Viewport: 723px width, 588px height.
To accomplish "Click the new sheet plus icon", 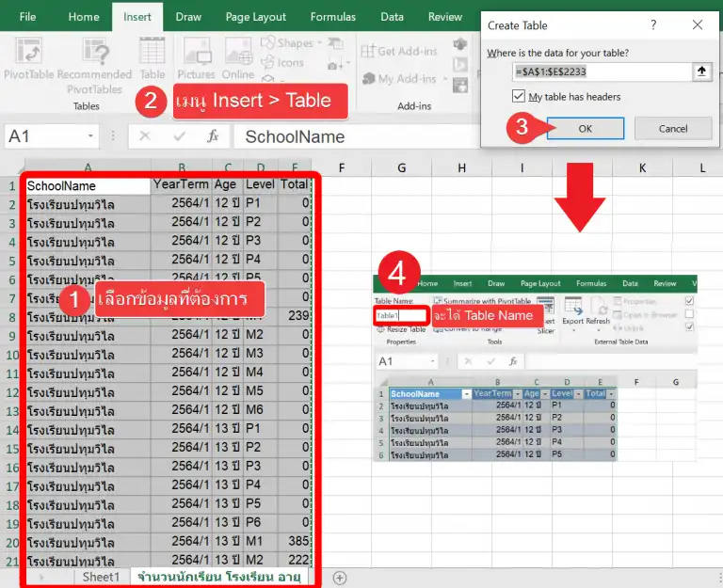I will [x=340, y=578].
